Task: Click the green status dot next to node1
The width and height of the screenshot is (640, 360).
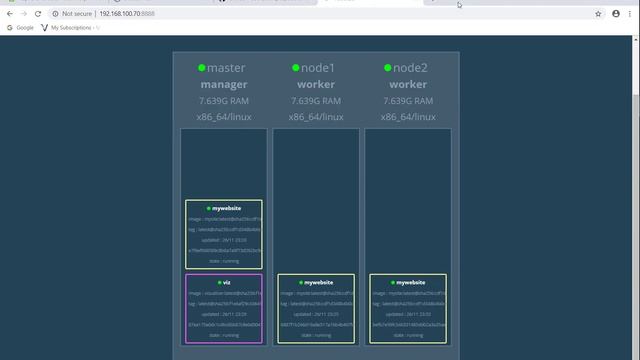Action: tap(296, 68)
